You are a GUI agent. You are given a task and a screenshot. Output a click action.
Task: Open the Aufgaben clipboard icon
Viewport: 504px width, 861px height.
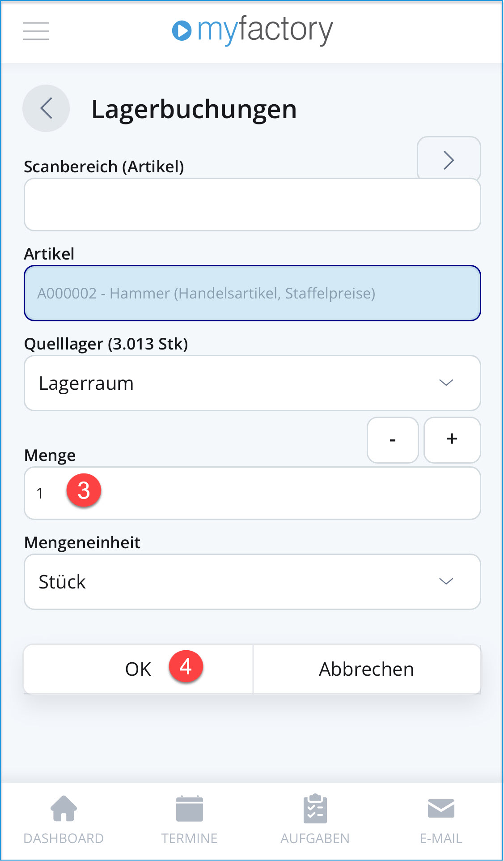point(315,809)
